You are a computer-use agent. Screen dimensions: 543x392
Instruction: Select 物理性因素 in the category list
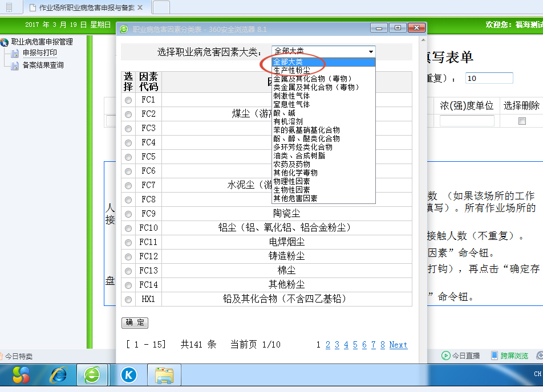point(292,181)
